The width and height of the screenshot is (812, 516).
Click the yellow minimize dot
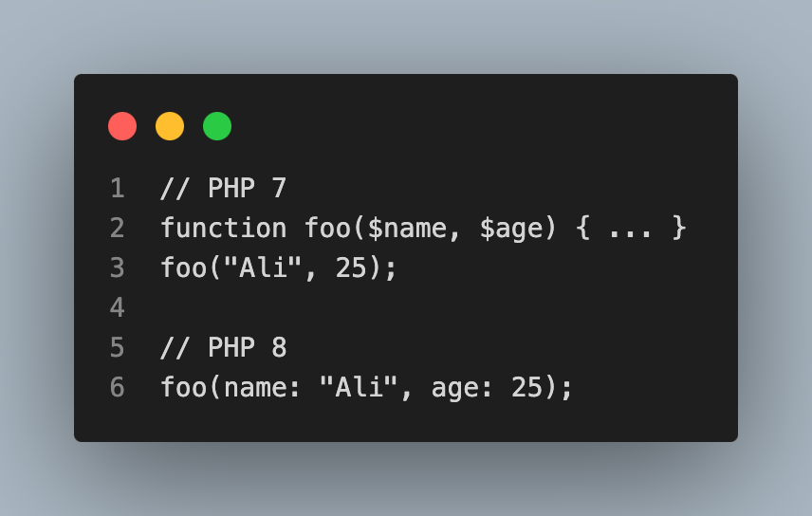click(170, 126)
